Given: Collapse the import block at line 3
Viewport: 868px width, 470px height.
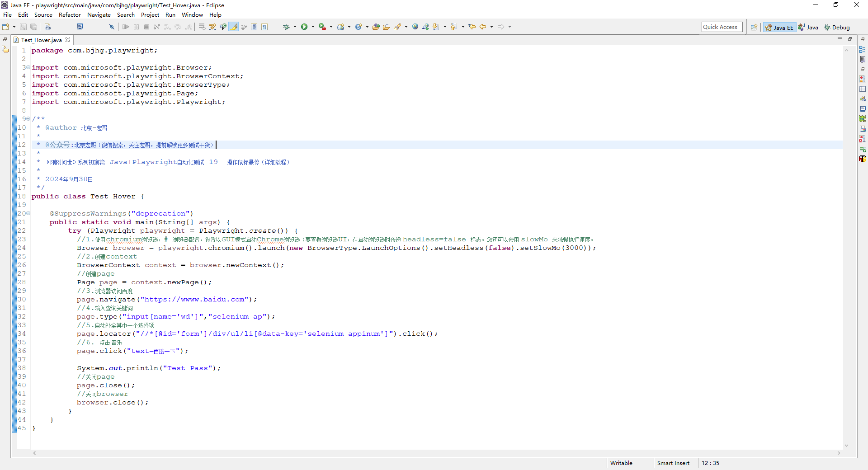Looking at the screenshot, I should (x=28, y=67).
